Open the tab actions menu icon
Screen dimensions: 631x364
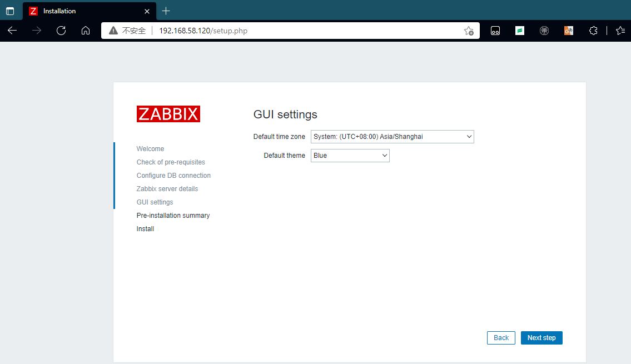pos(10,11)
